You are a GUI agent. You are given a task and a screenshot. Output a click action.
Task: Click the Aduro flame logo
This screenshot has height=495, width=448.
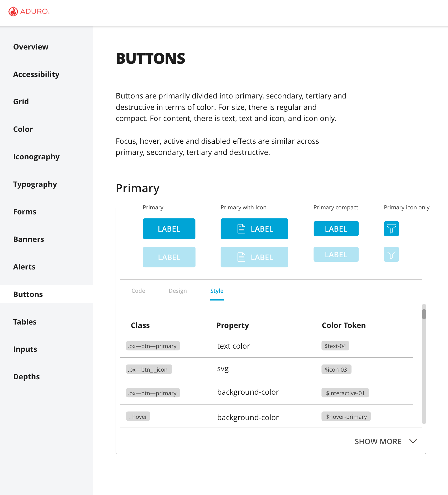(13, 11)
